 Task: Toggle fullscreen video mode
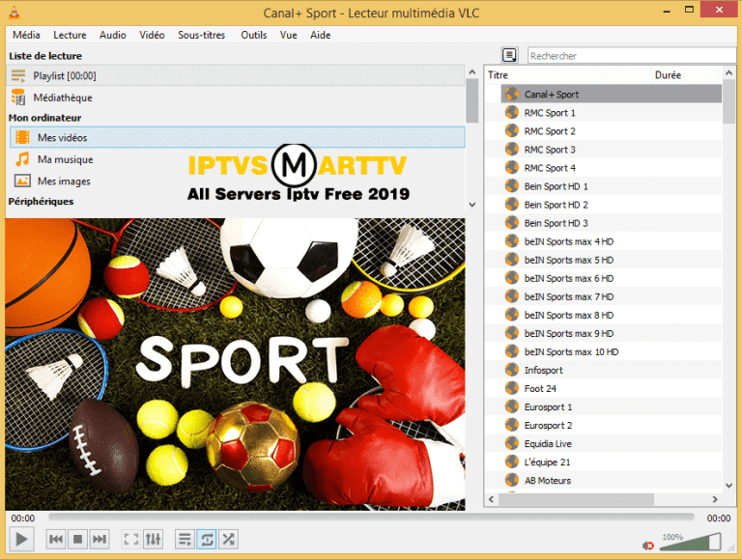pos(131,539)
